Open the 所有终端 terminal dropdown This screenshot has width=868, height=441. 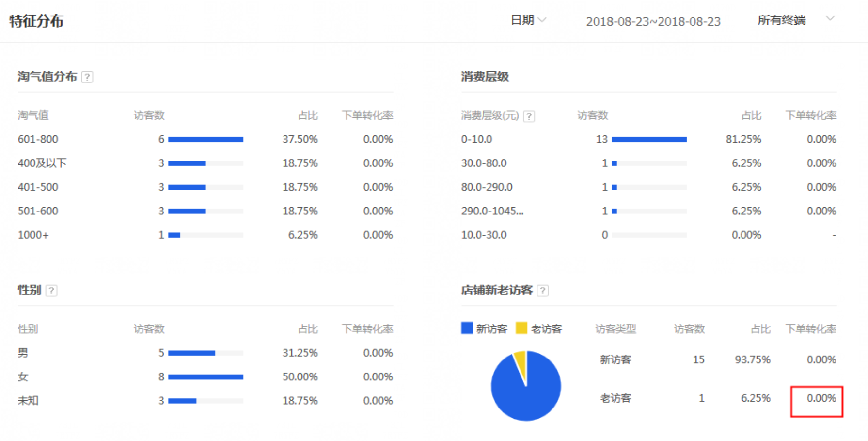click(796, 20)
